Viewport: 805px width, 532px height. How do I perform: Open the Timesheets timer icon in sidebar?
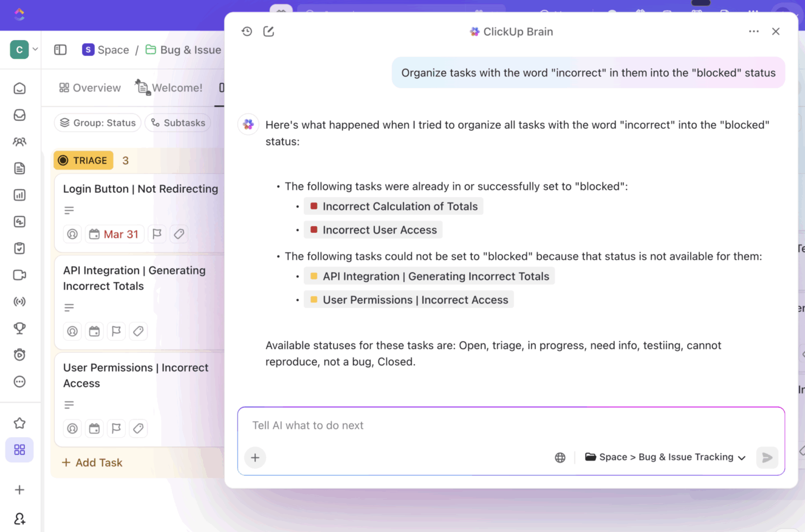click(x=19, y=354)
